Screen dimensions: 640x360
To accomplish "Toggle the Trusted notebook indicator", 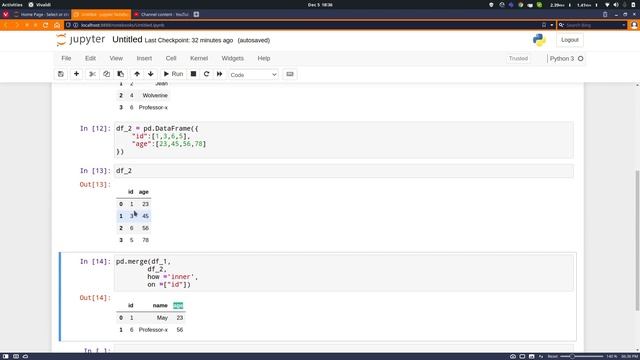I will pos(518,59).
